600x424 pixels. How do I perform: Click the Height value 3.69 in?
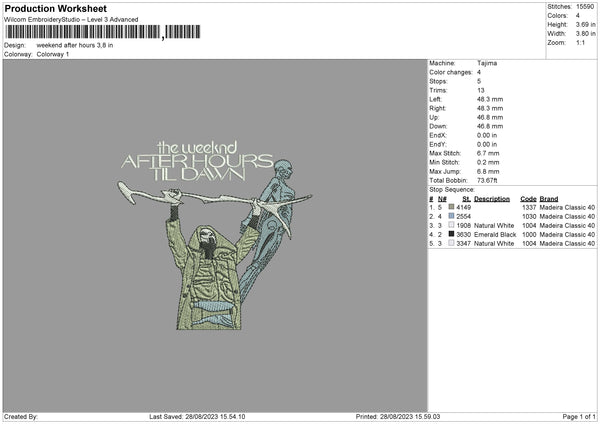585,24
